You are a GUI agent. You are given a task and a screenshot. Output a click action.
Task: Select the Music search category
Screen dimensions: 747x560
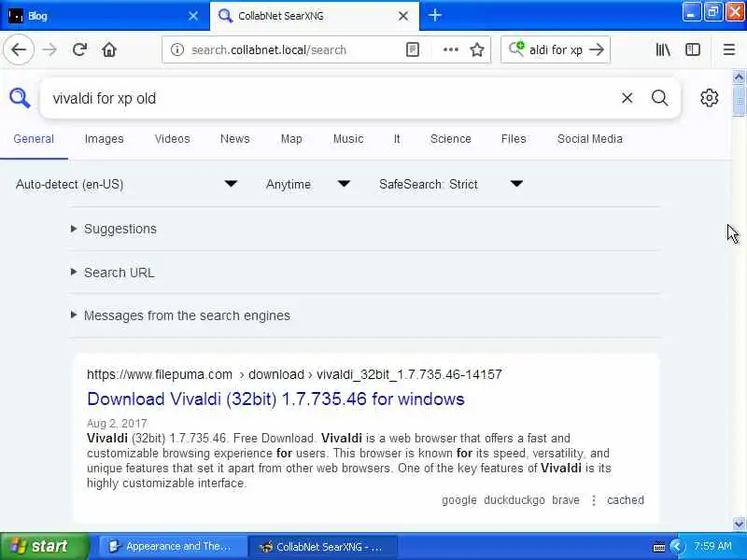tap(347, 138)
